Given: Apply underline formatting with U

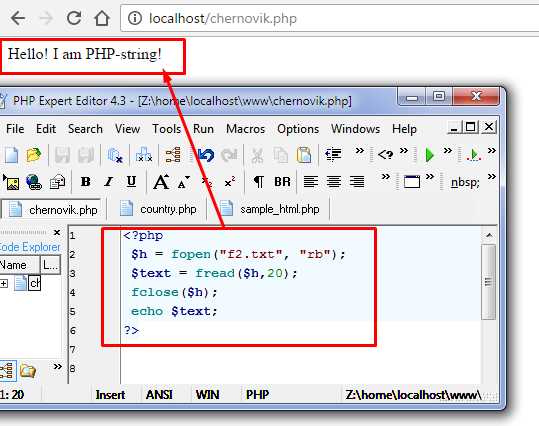Looking at the screenshot, I should [x=131, y=182].
